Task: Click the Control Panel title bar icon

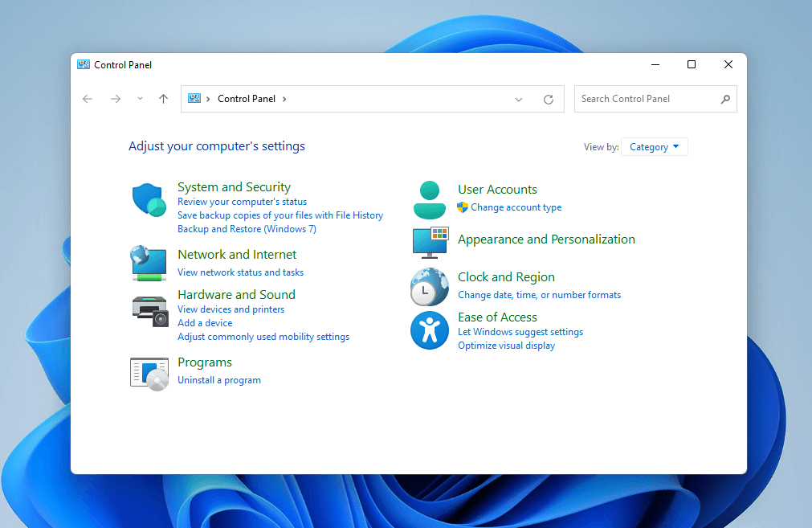Action: [x=84, y=65]
